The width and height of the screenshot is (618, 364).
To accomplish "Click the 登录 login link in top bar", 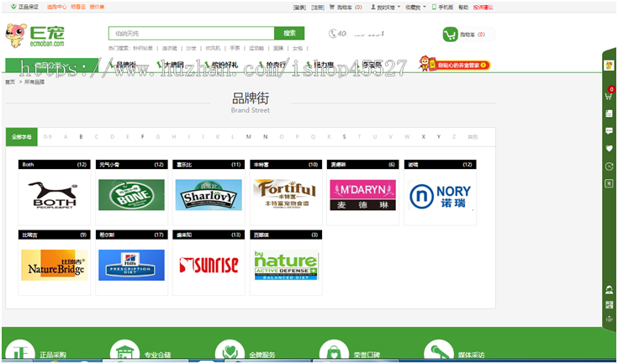I will (299, 7).
